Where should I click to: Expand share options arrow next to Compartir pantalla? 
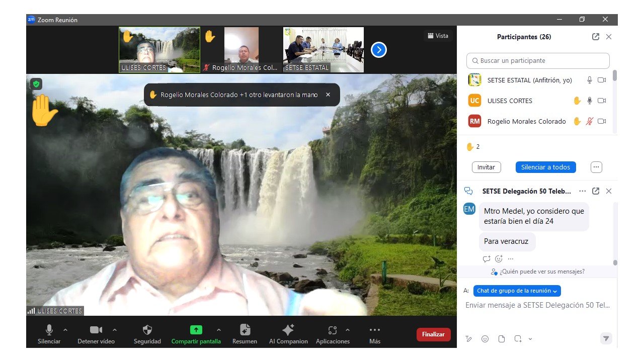tap(218, 330)
